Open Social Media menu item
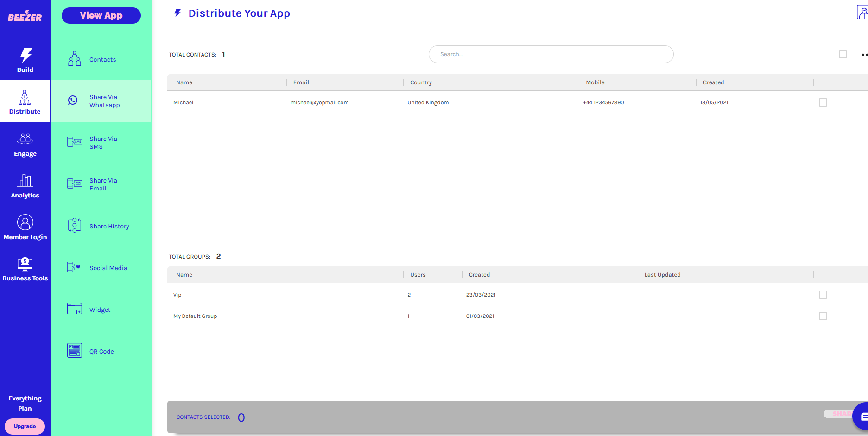Screen dimensions: 868x436 click(101, 268)
